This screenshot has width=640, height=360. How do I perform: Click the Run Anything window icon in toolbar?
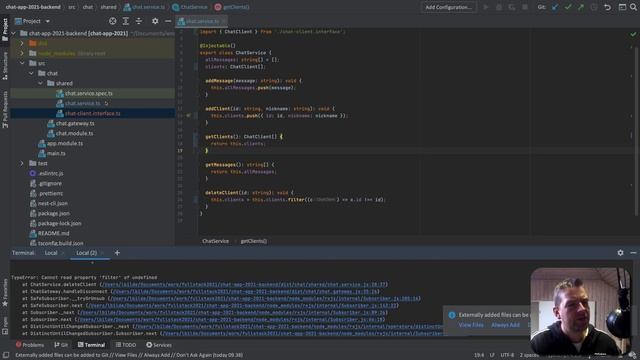tap(622, 7)
